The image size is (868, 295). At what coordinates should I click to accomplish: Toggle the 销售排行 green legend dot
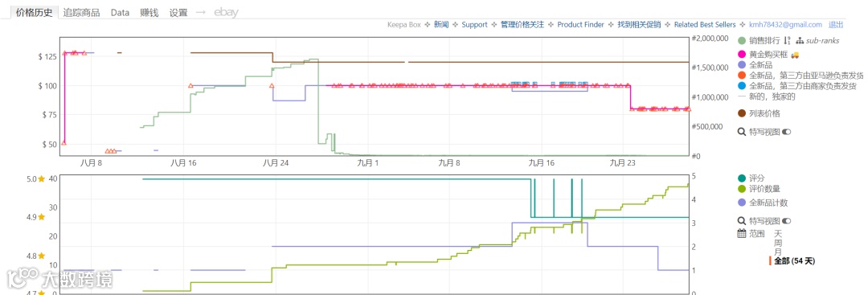click(x=743, y=40)
